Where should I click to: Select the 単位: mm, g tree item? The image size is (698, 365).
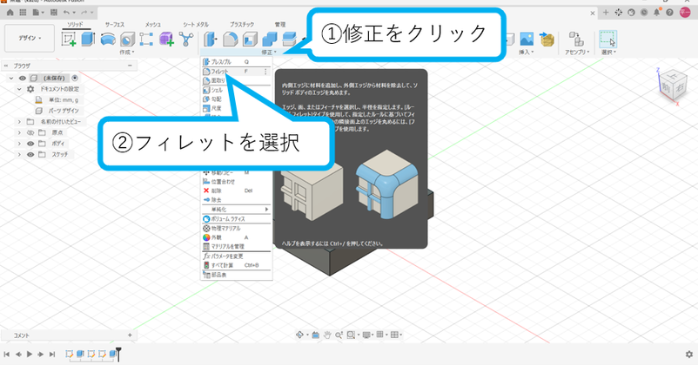(x=63, y=100)
